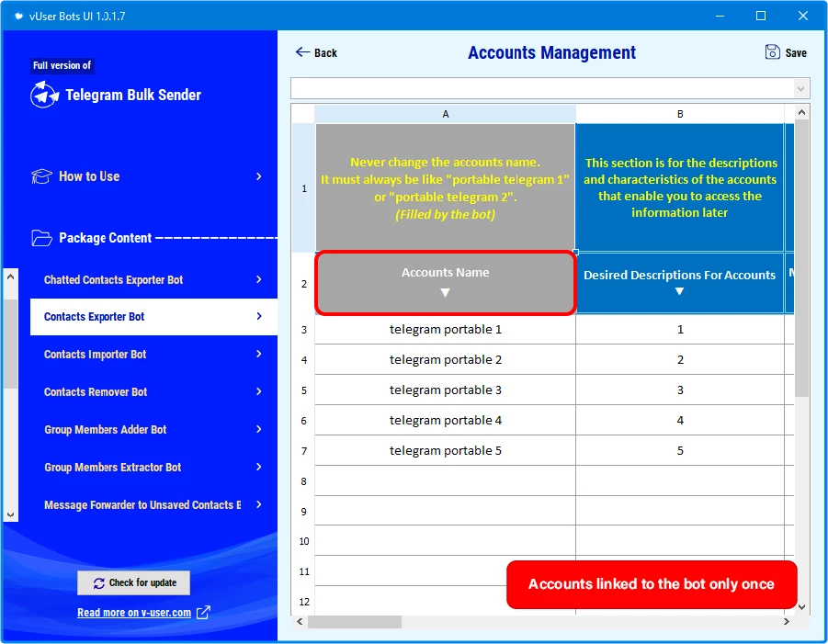This screenshot has width=828, height=644.
Task: Open Desired Descriptions For Accounts filter arrow
Action: click(680, 291)
